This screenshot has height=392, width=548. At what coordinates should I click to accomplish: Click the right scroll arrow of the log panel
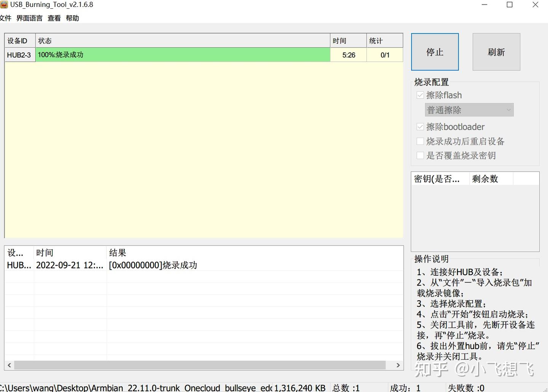[398, 365]
